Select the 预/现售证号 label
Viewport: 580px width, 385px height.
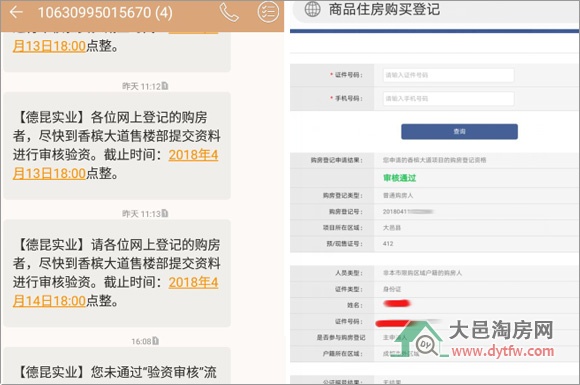tap(345, 244)
